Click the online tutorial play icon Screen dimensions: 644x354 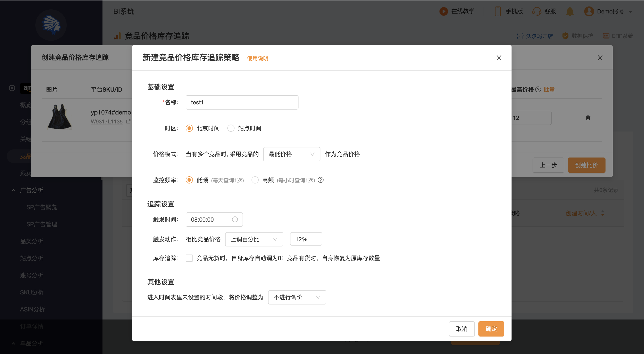[x=444, y=11]
